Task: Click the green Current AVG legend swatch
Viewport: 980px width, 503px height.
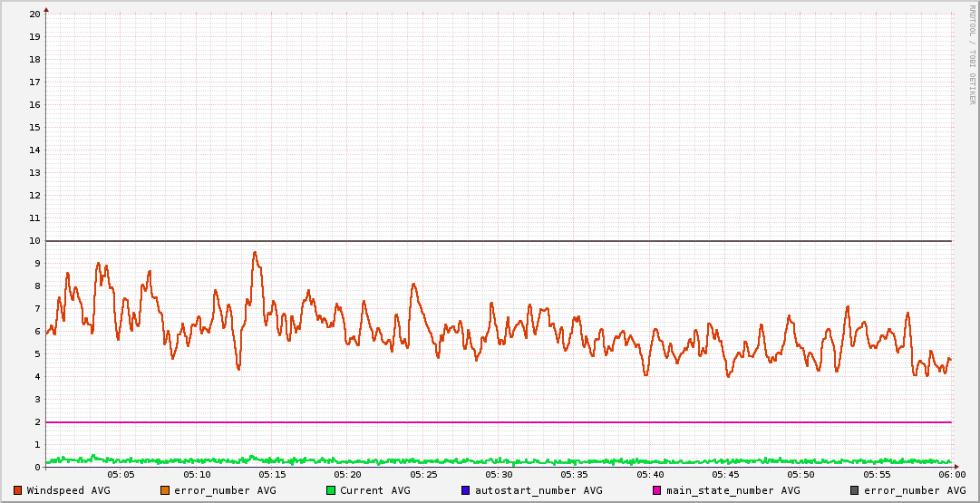Action: (331, 490)
